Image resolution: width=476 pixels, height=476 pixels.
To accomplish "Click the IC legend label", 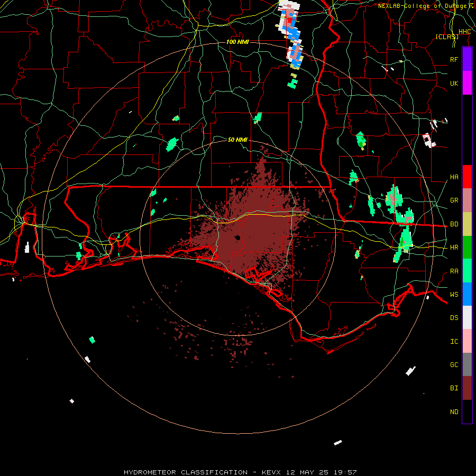I will (x=454, y=342).
